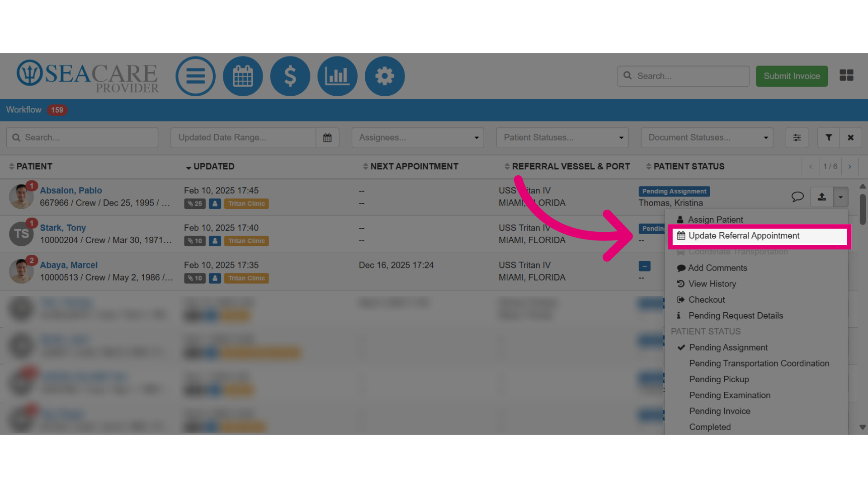
Task: Click Abaya, Marcel avatar photo
Action: [21, 271]
